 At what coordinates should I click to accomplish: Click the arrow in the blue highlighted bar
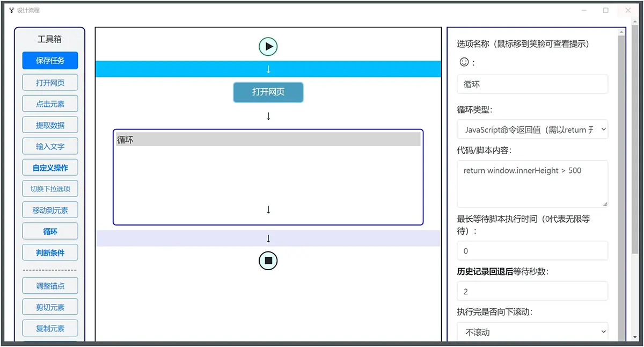point(268,69)
